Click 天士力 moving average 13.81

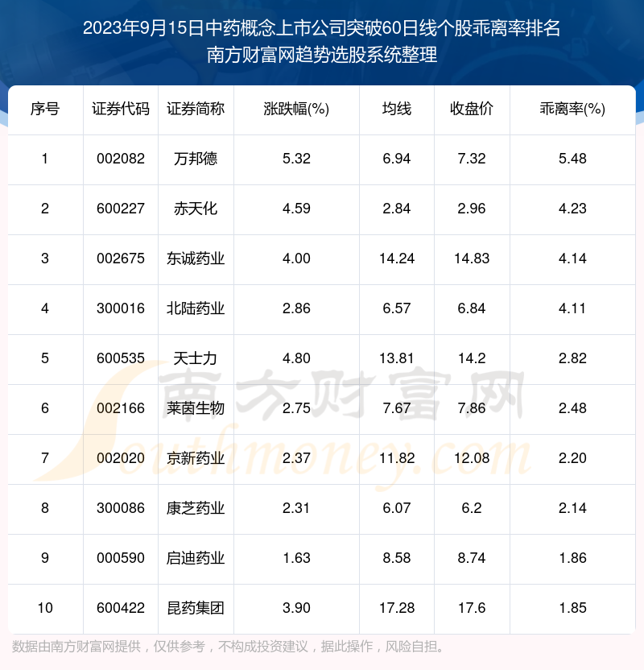click(397, 358)
